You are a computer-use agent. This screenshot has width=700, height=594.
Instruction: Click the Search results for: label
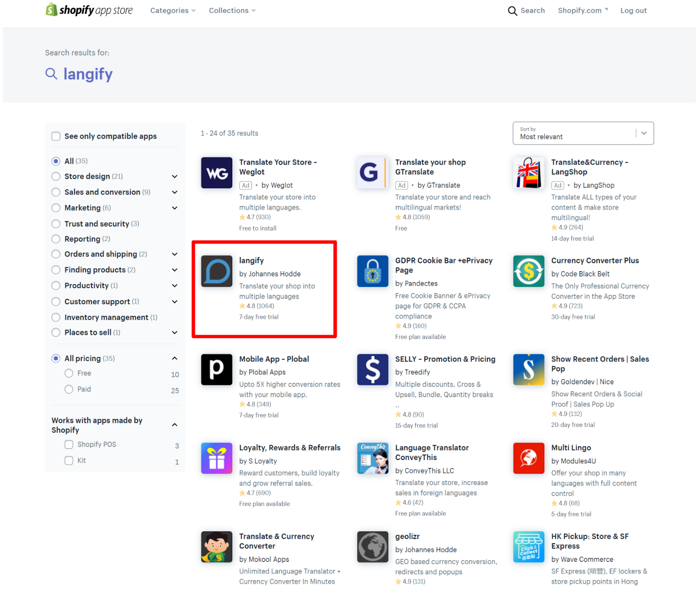77,53
